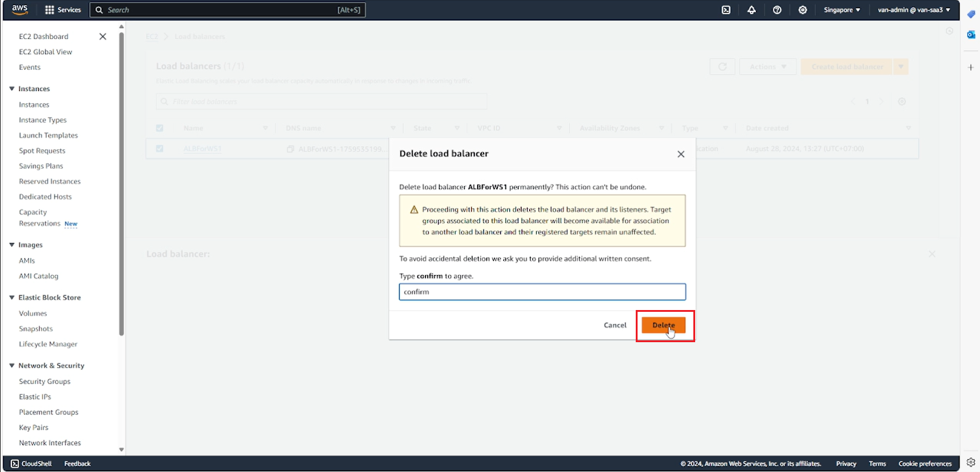Image resolution: width=980 pixels, height=472 pixels.
Task: Open Volumes in sidebar
Action: click(x=33, y=313)
